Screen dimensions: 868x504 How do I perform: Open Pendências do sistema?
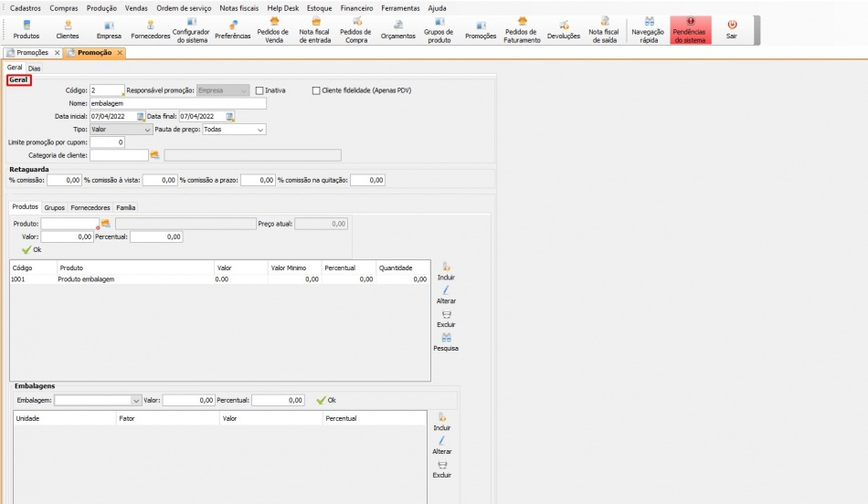pos(690,29)
